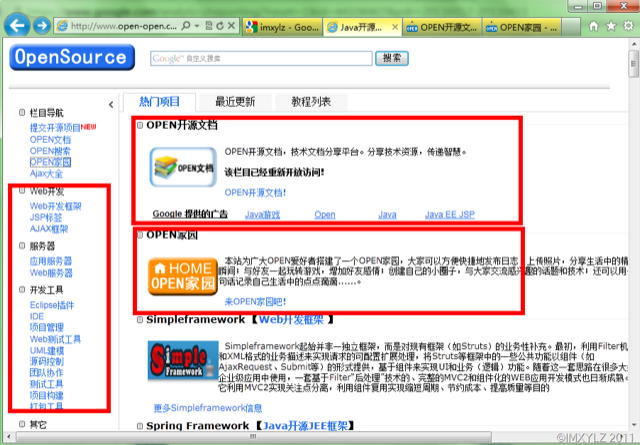The width and height of the screenshot is (640, 445).
Task: Open the 团队协作 link
Action: (47, 373)
